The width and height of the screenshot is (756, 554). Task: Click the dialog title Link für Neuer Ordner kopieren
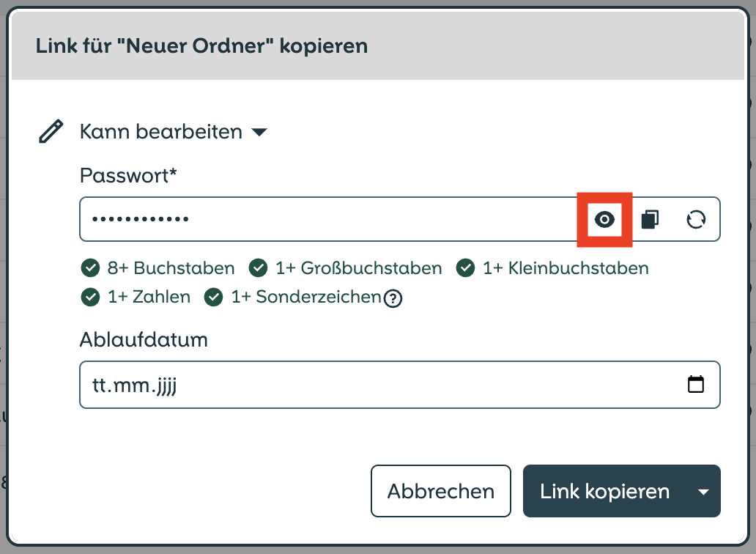(x=201, y=46)
